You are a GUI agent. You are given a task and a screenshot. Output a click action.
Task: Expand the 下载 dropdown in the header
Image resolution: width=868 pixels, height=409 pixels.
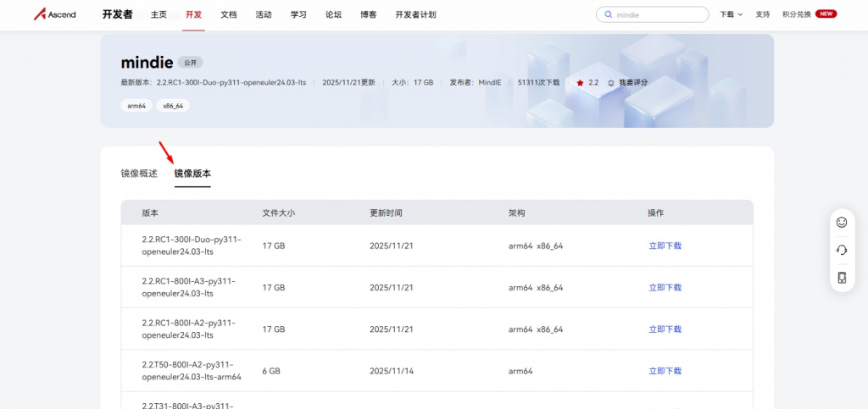[731, 14]
